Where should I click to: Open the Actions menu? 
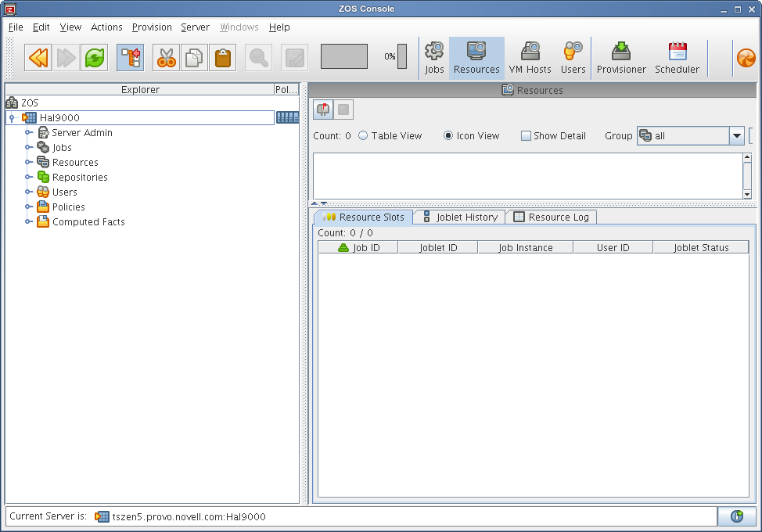click(106, 27)
